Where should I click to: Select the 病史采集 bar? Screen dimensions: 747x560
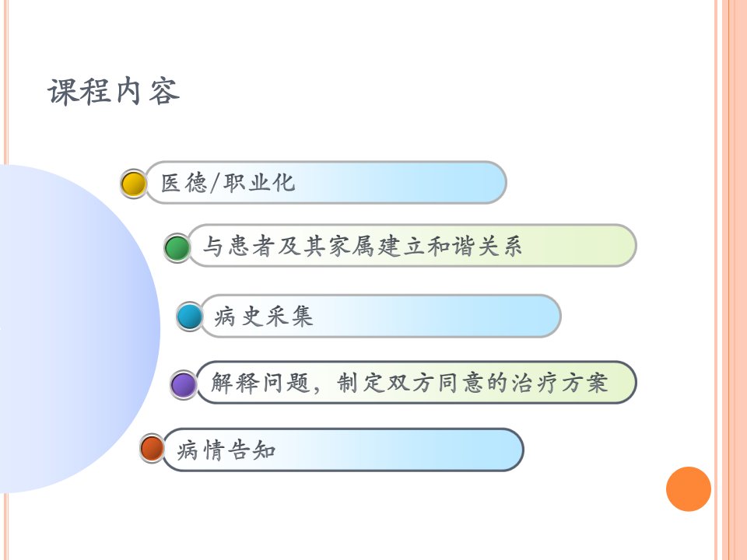click(x=381, y=316)
